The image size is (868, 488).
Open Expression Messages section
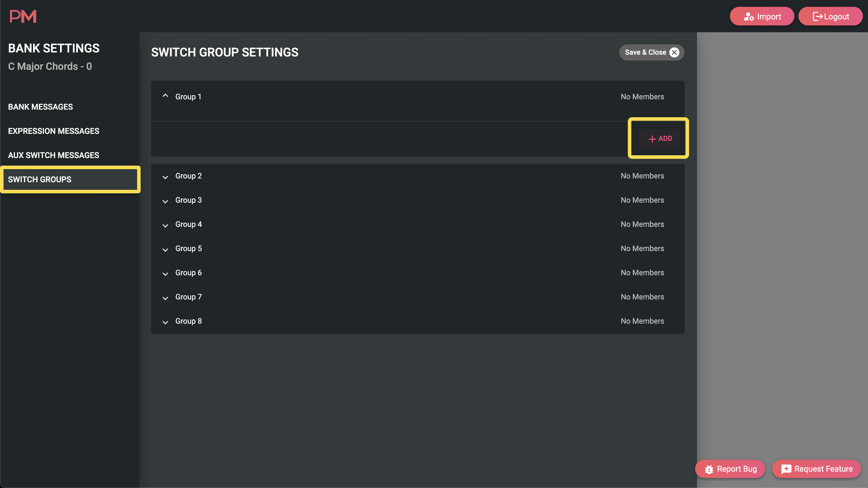54,131
